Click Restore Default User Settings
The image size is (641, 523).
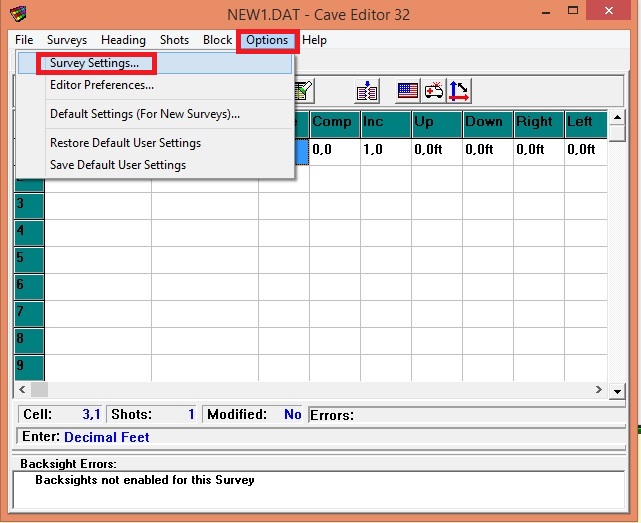125,143
